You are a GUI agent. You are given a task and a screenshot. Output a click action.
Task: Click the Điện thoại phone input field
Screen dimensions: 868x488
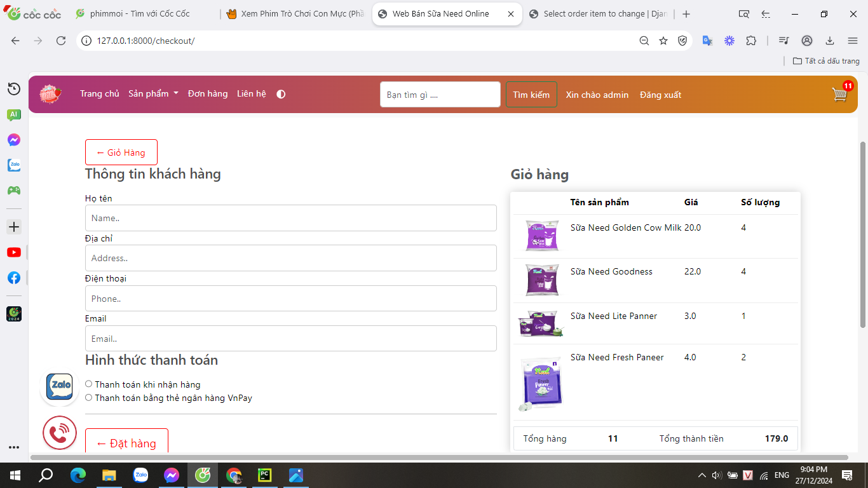[x=291, y=299]
